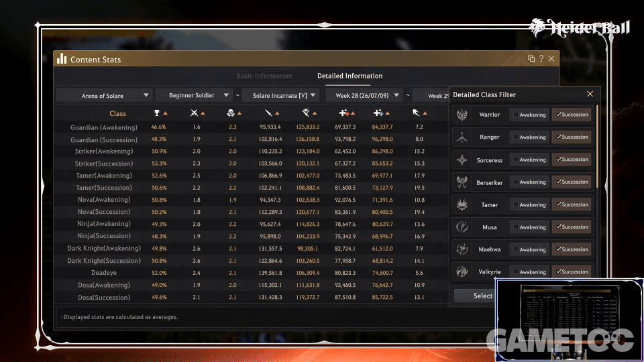Switch to the Basic Information tab
Image resolution: width=644 pixels, height=362 pixels.
[x=264, y=76]
